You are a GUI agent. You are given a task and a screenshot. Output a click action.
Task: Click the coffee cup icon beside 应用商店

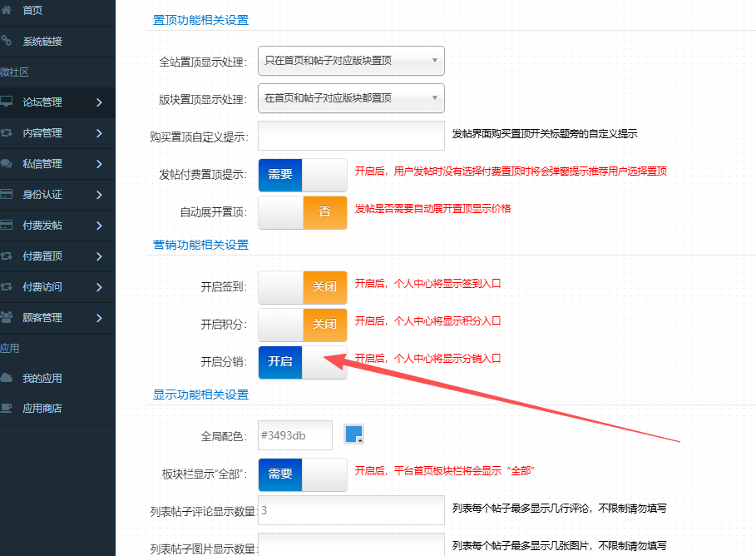tap(7, 408)
